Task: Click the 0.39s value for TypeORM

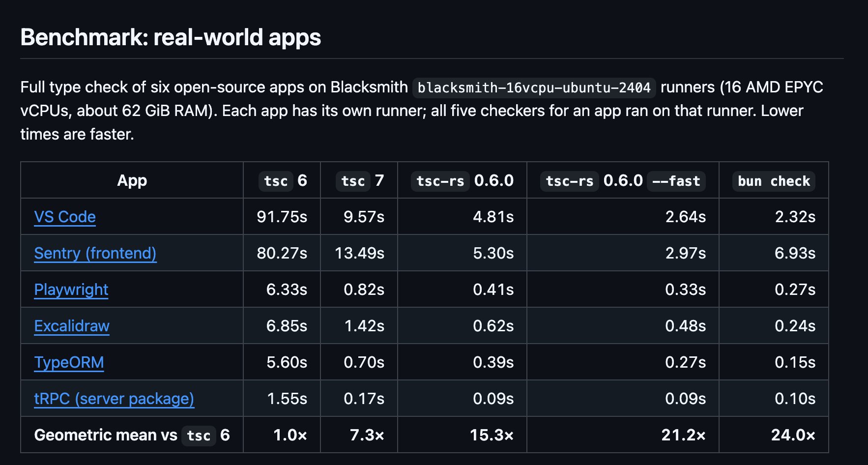Action: pos(493,362)
